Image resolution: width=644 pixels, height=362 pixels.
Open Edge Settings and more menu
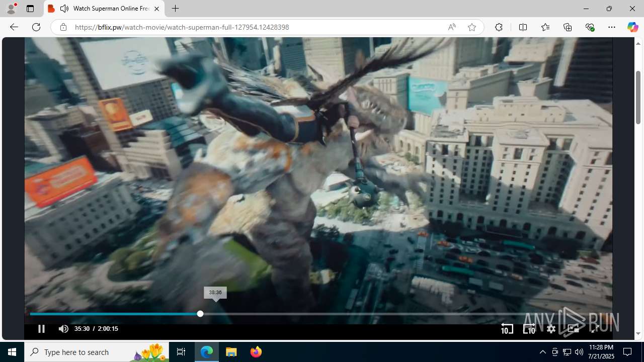612,27
